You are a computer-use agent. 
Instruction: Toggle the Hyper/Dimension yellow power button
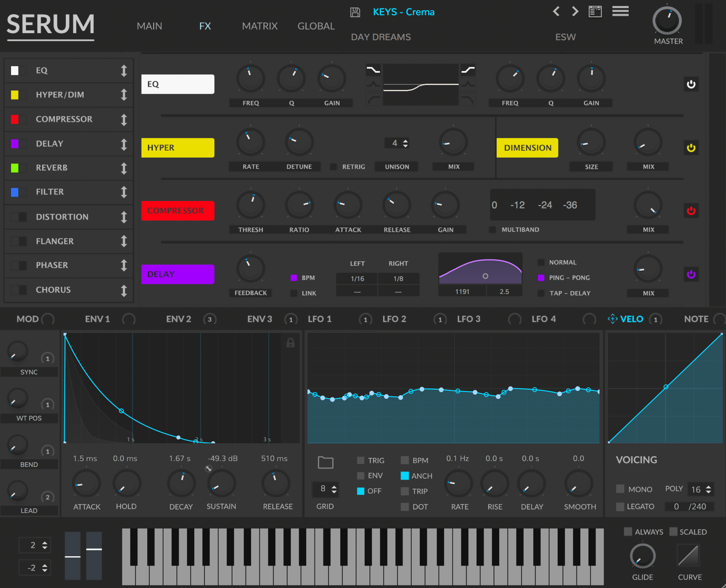pyautogui.click(x=691, y=148)
